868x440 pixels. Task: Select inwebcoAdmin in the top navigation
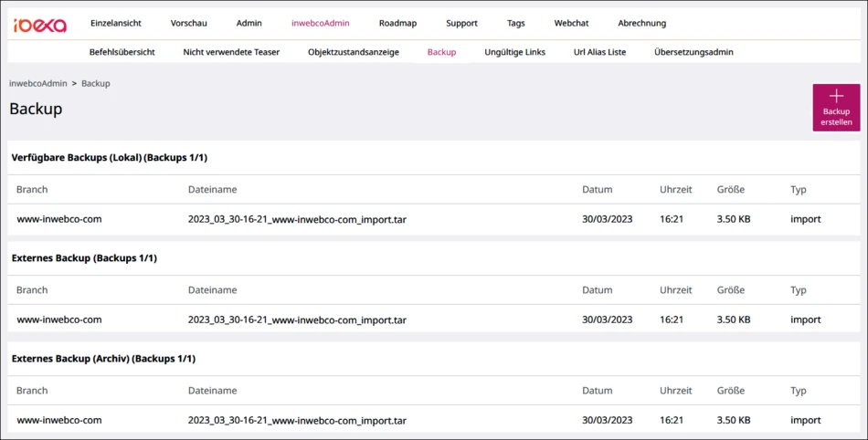pos(320,23)
